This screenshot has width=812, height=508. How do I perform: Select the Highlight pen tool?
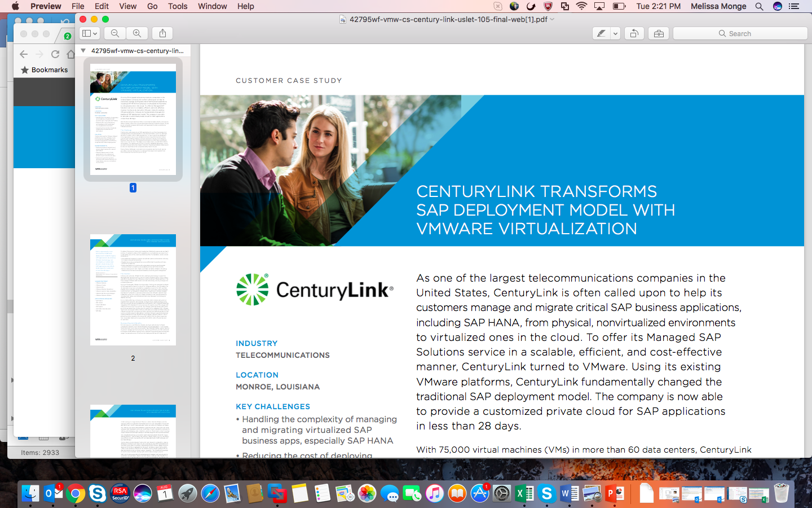click(x=602, y=33)
